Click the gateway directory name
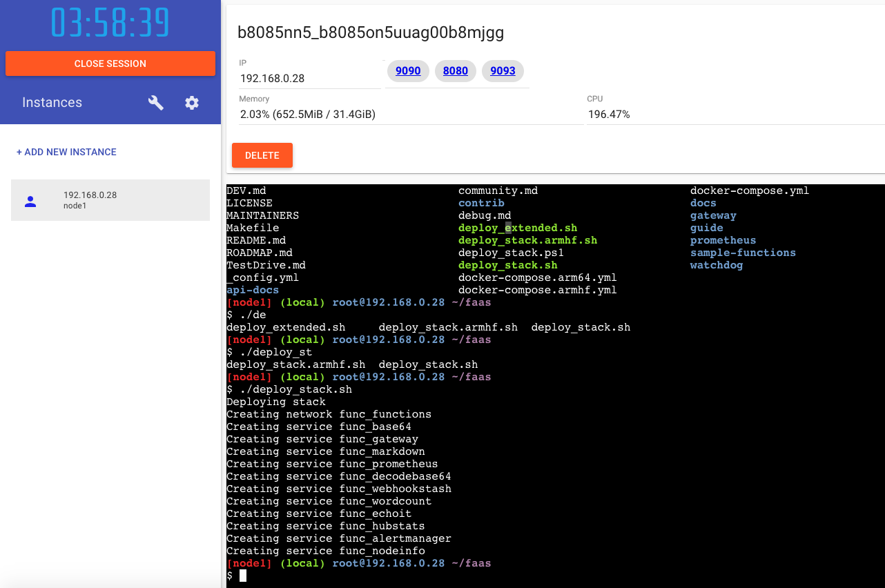This screenshot has height=588, width=885. click(x=713, y=215)
